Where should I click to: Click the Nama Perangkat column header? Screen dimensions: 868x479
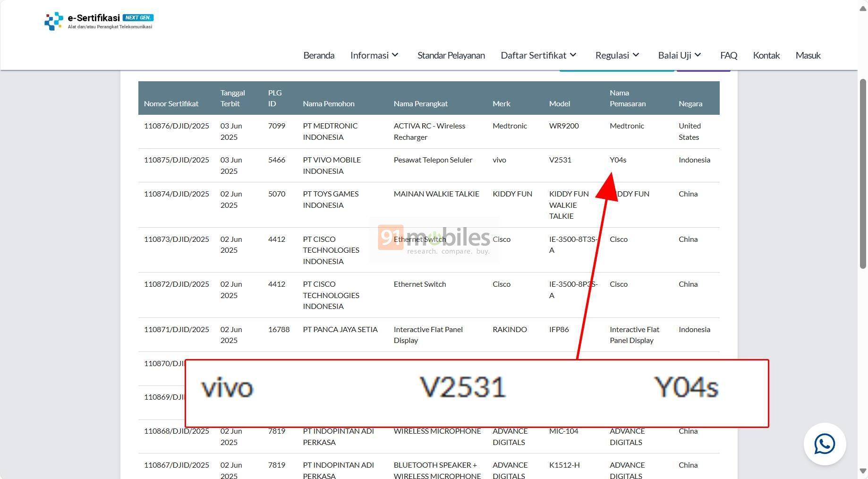click(421, 103)
